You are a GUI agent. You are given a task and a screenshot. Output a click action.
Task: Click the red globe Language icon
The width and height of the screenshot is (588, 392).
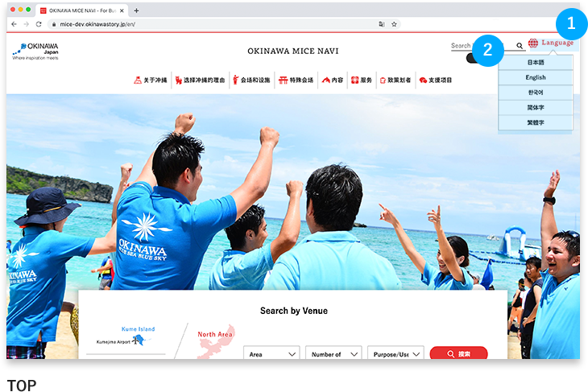(x=533, y=43)
